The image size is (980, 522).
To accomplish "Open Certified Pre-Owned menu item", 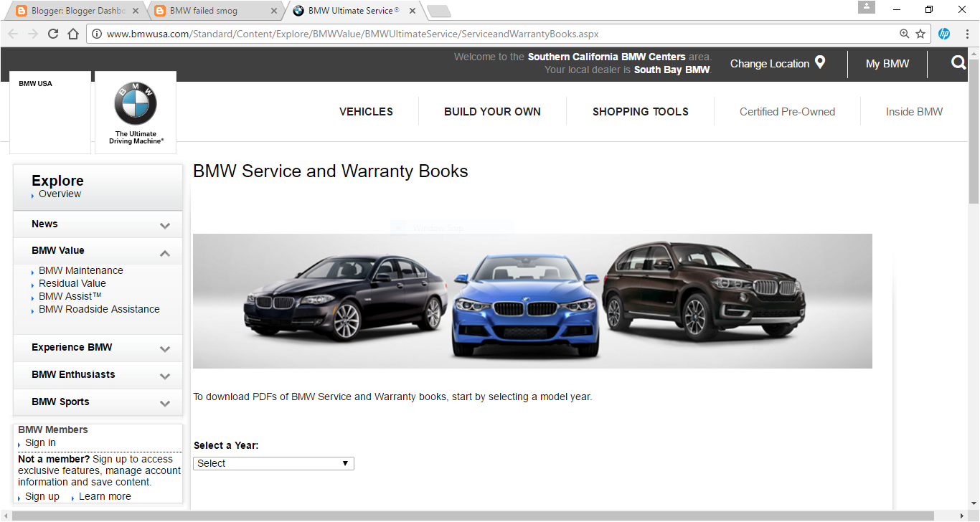I will [787, 112].
